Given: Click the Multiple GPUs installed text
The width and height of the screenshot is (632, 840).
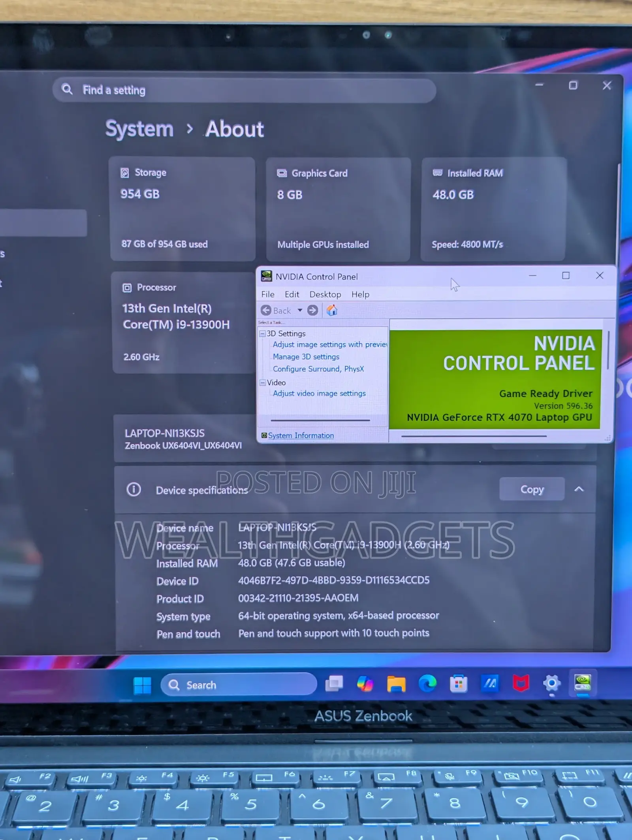Looking at the screenshot, I should coord(323,245).
